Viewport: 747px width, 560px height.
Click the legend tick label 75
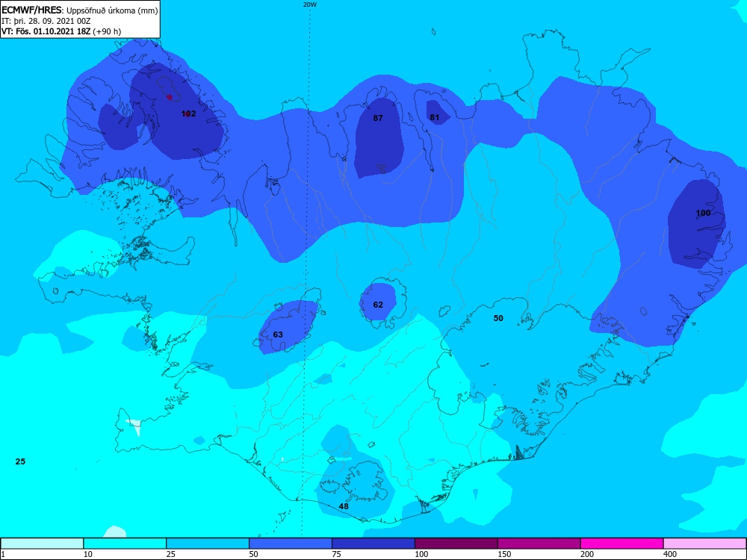click(336, 554)
